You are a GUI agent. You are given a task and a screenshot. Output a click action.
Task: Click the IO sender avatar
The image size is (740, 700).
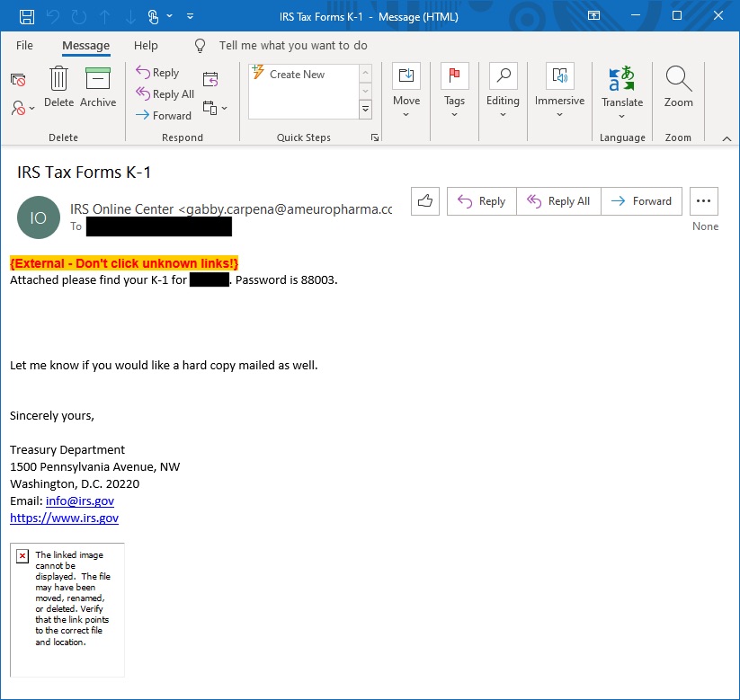click(39, 217)
